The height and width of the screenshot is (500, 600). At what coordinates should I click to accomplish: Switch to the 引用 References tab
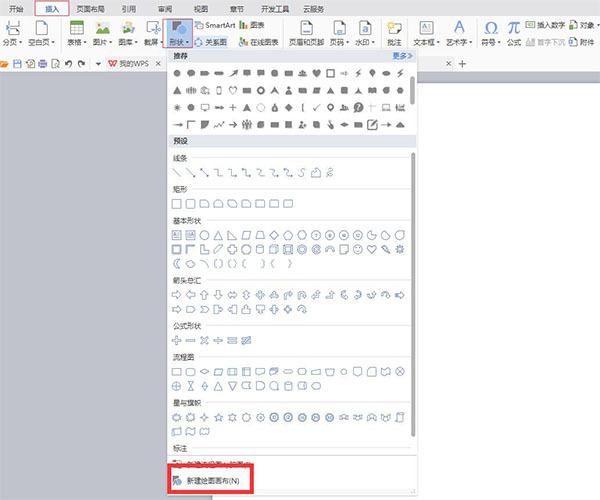tap(129, 9)
